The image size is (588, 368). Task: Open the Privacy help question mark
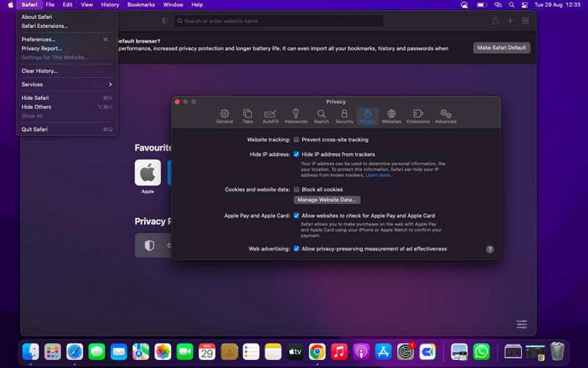point(490,249)
